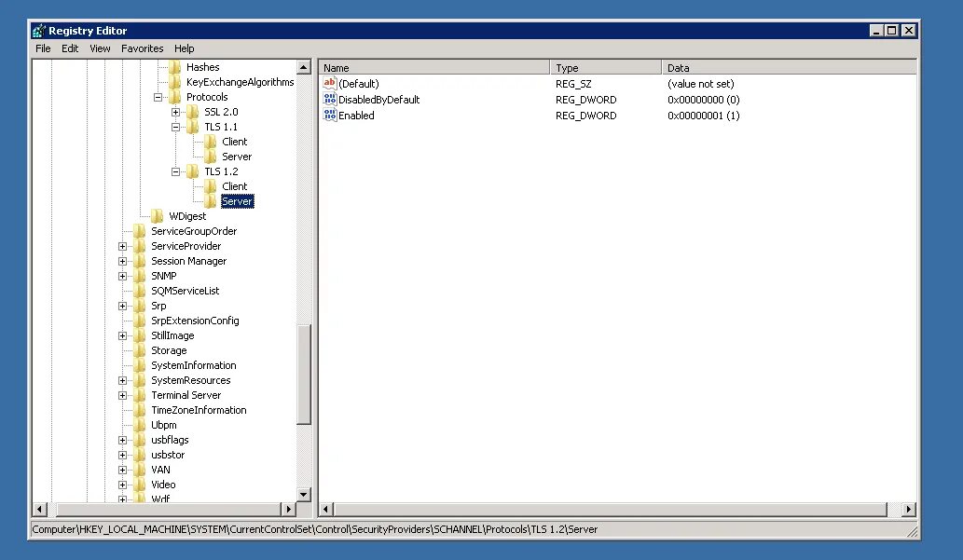Open the Favorites menu
Image resolution: width=963 pixels, height=560 pixels.
(x=142, y=48)
